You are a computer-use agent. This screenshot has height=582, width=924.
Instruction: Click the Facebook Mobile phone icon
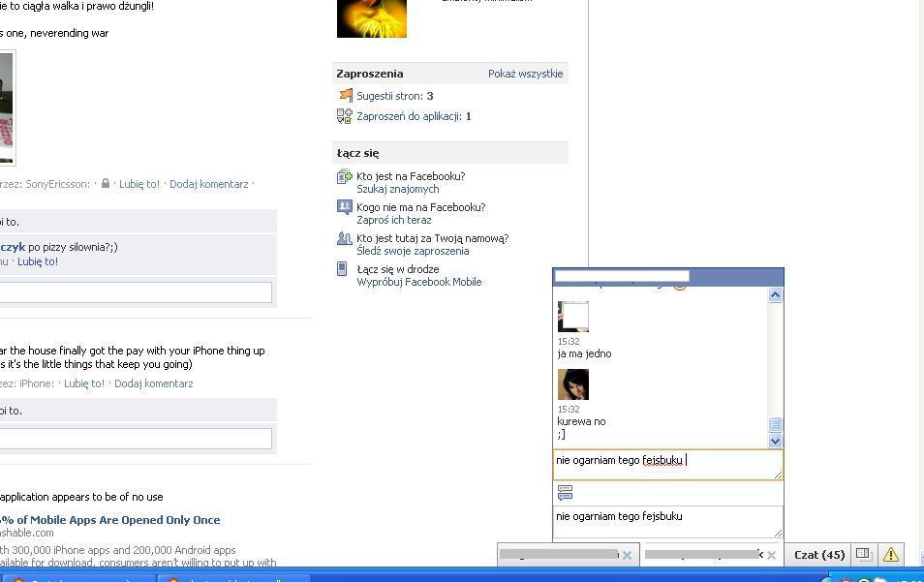click(x=342, y=269)
